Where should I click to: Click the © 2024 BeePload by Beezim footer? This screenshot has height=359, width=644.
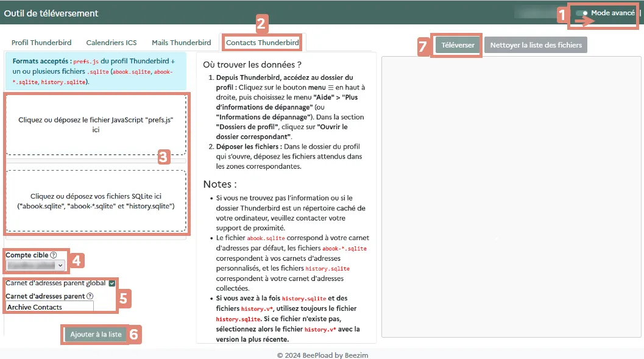322,355
